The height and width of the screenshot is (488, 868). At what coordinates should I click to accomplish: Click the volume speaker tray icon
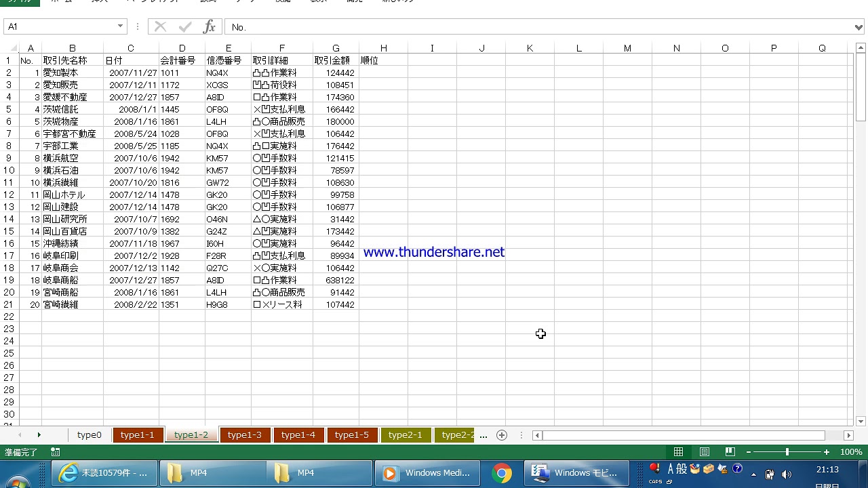pyautogui.click(x=787, y=474)
